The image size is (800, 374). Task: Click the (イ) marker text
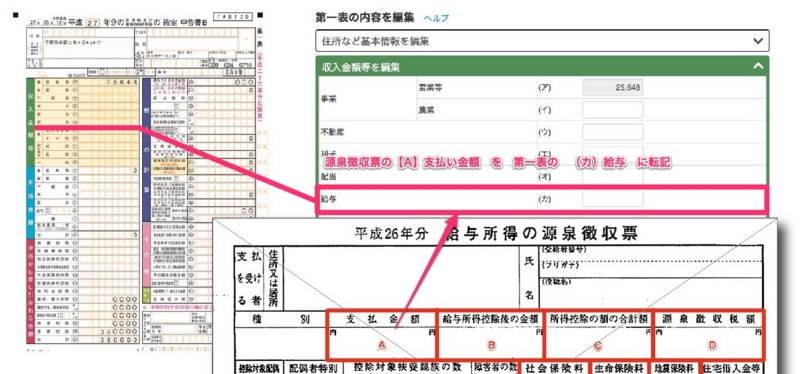(544, 110)
